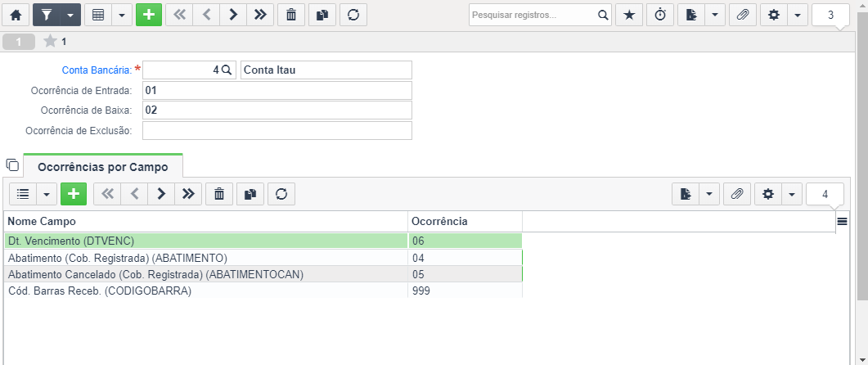Add a new record in main toolbar
Viewport: 868px width, 365px height.
click(149, 15)
